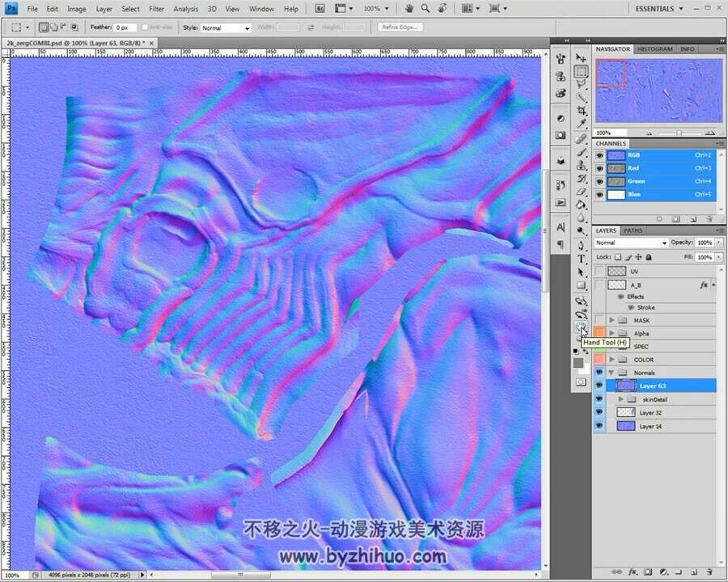
Task: Select the Pen tool
Action: (x=581, y=246)
